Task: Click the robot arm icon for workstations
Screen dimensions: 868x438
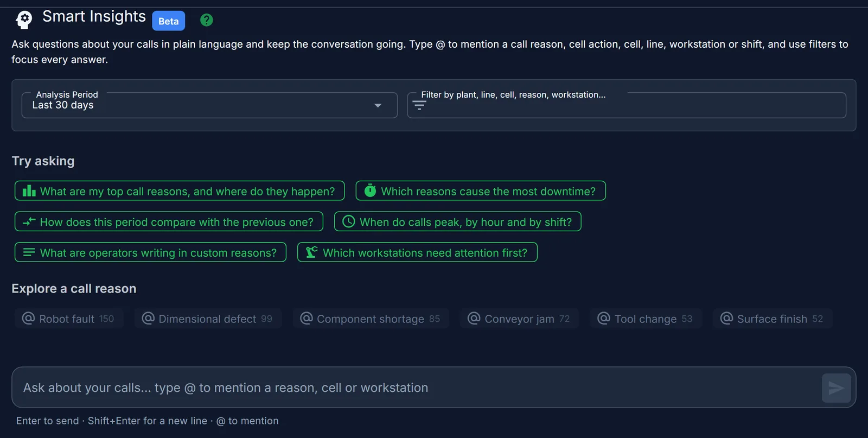Action: point(312,252)
